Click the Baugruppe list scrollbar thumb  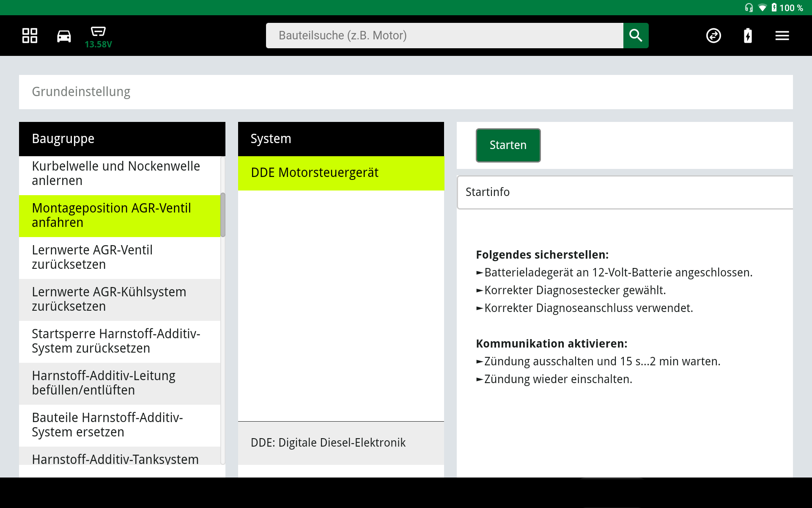[x=223, y=215]
